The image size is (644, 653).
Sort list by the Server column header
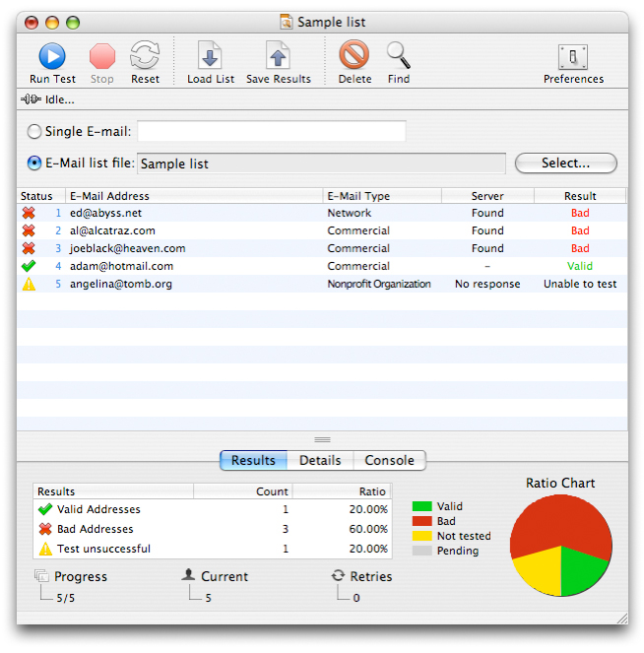tap(487, 196)
